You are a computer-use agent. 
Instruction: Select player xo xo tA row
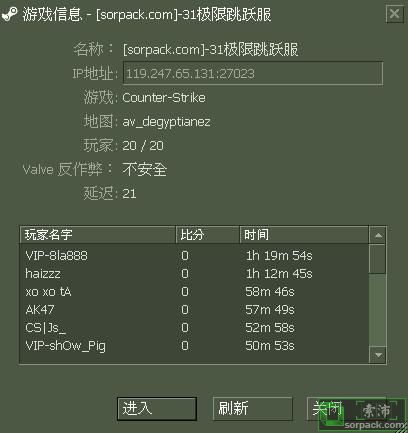(194, 292)
